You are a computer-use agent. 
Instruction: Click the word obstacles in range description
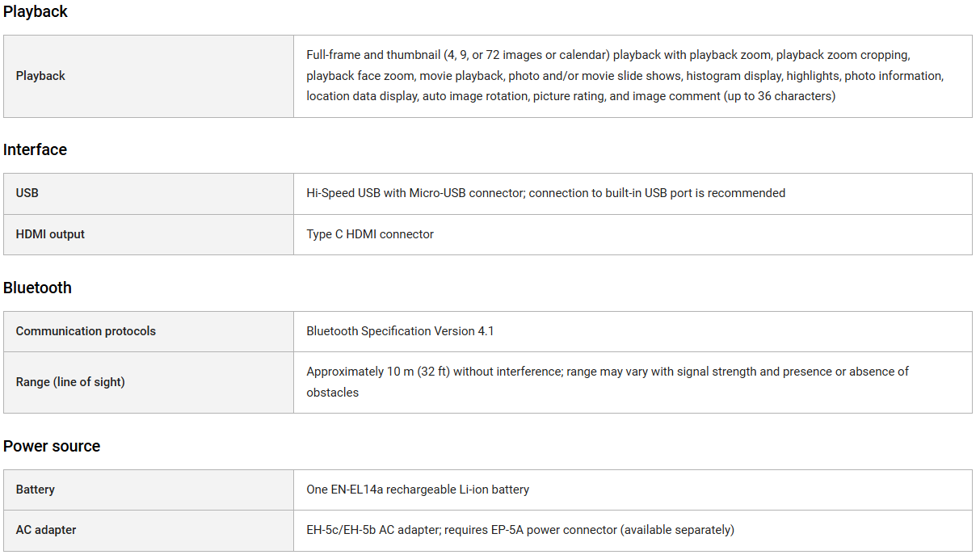coord(332,393)
